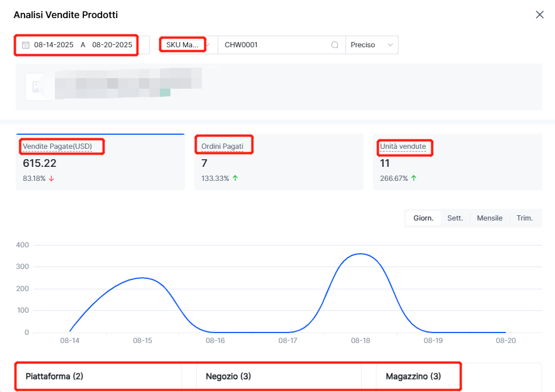Image resolution: width=555 pixels, height=392 pixels.
Task: Open the Piattaforma (2) tab
Action: 55,376
